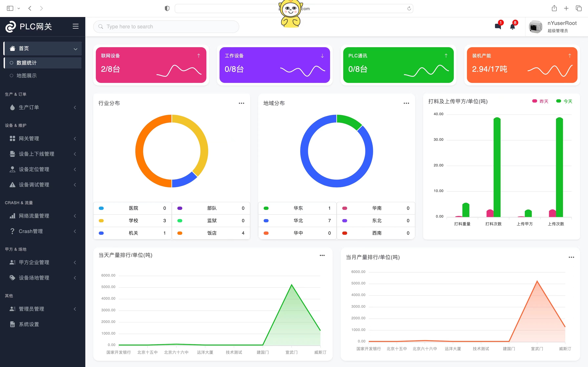The height and width of the screenshot is (367, 588).
Task: Click the 网络流量管理 network icon
Action: [x=12, y=216]
